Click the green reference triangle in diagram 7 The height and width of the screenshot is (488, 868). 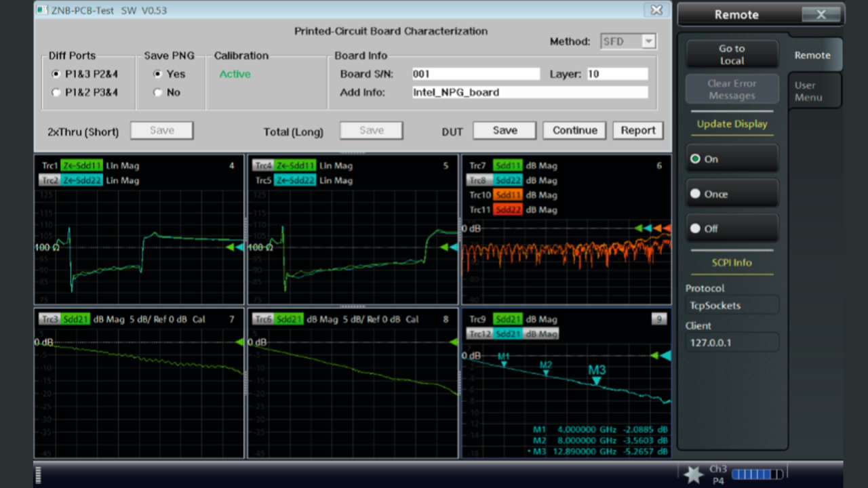pos(239,342)
